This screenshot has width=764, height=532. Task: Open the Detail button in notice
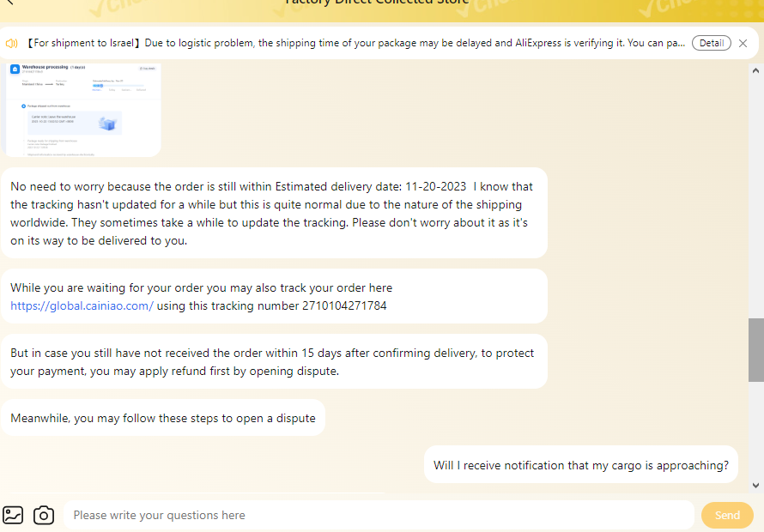click(x=712, y=43)
